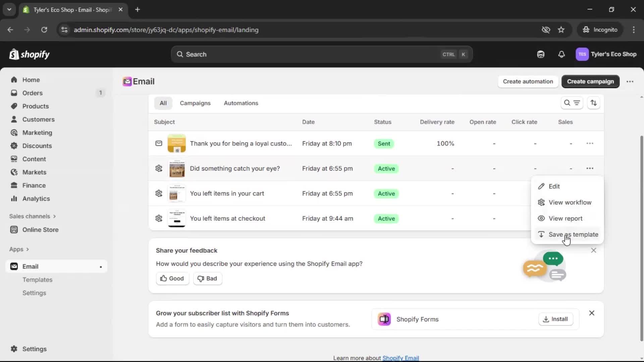This screenshot has height=362, width=644.
Task: Open the Discounts page
Action: click(x=37, y=146)
